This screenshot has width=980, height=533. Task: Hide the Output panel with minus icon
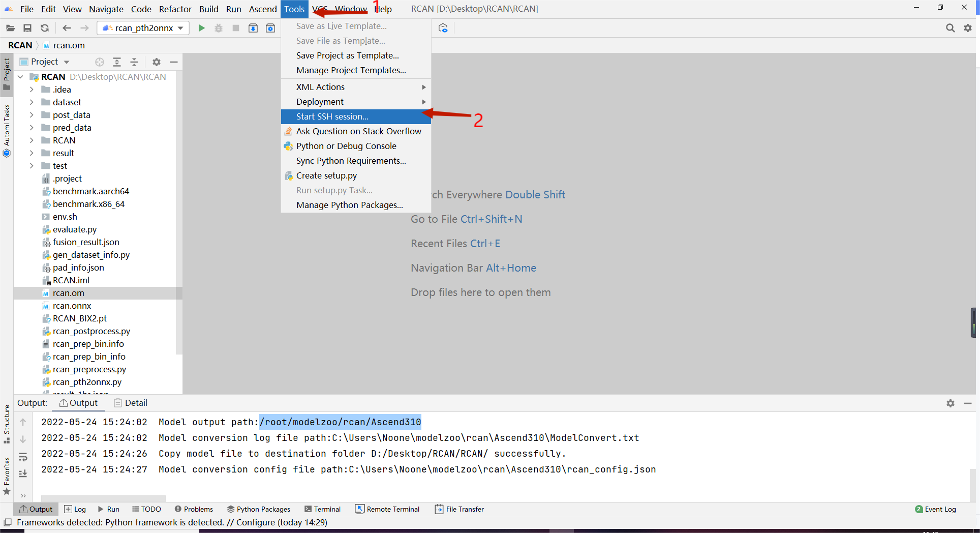coord(968,403)
